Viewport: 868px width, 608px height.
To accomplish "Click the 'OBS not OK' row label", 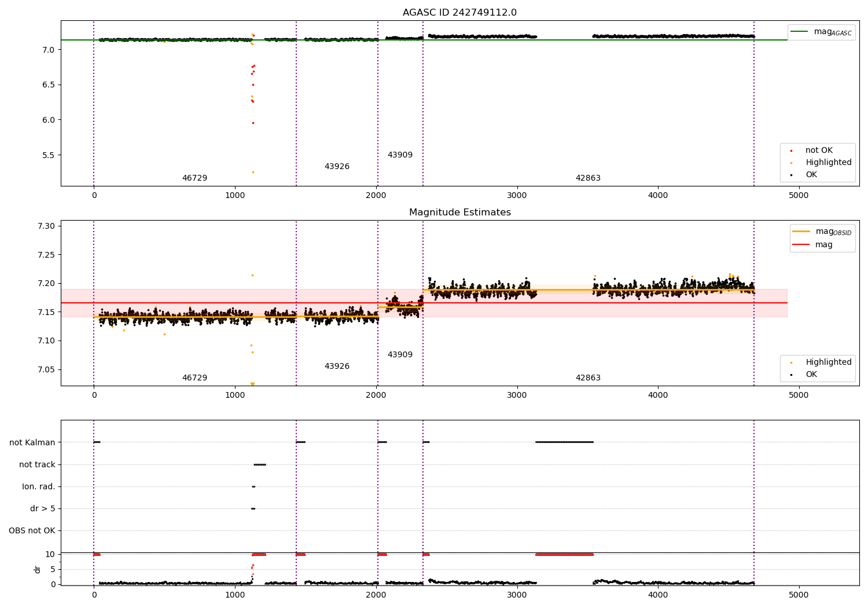I will click(x=32, y=531).
